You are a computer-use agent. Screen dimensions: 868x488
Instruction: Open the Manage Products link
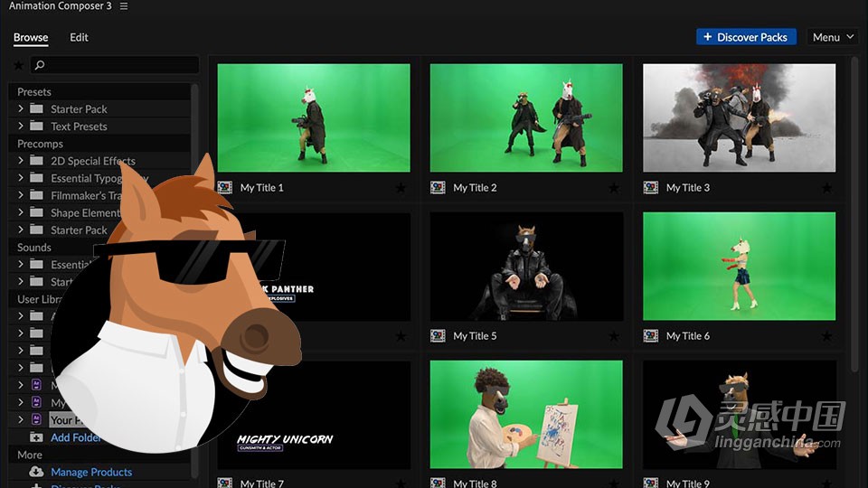pyautogui.click(x=91, y=472)
